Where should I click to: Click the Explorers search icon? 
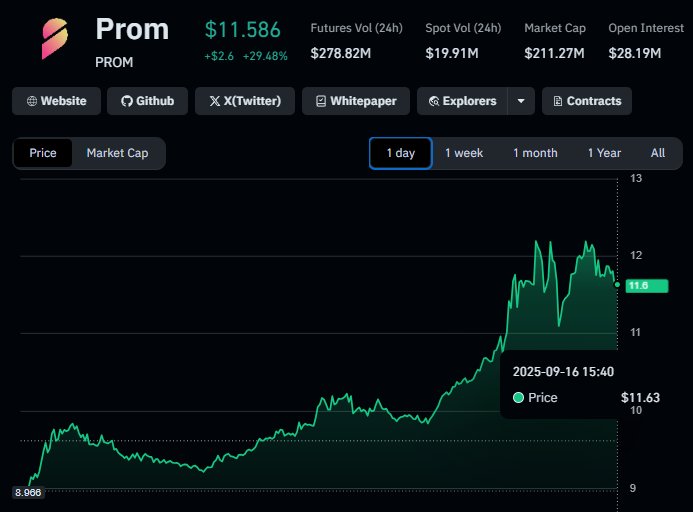pyautogui.click(x=435, y=101)
